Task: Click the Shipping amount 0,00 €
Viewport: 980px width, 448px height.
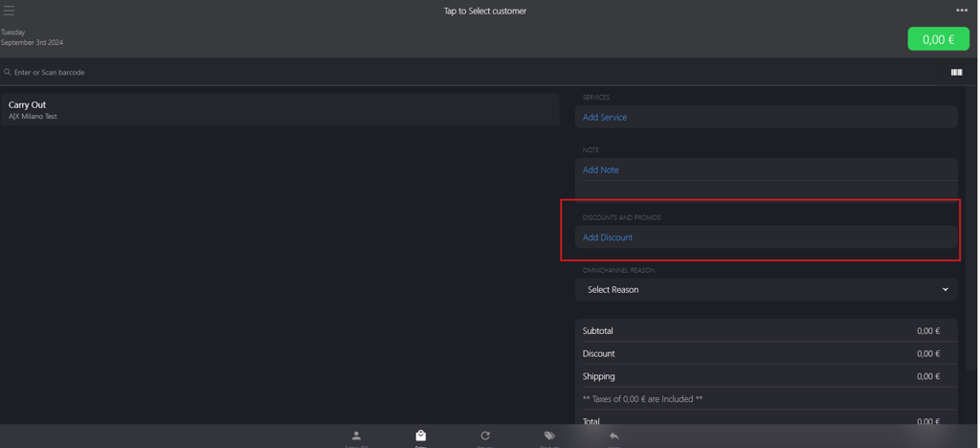Action: (928, 376)
